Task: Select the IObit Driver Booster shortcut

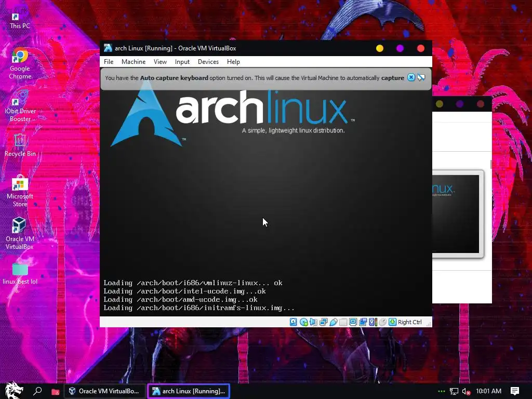Action: (20, 107)
